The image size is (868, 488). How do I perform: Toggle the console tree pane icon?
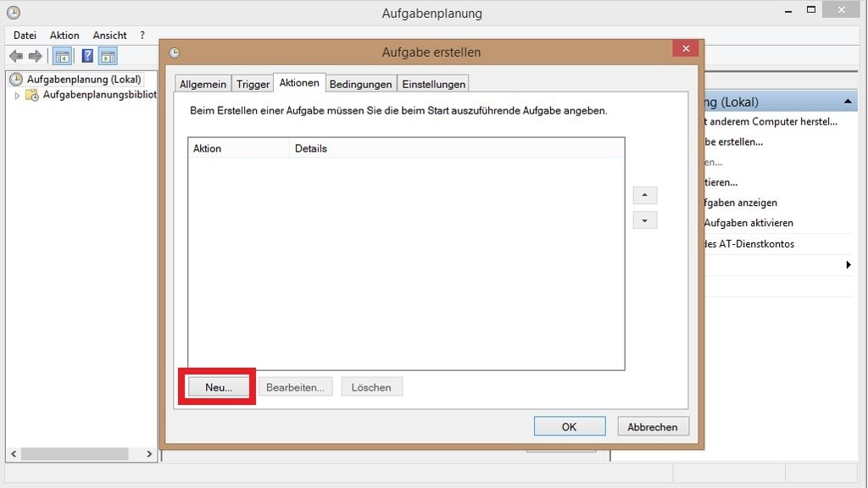point(62,56)
